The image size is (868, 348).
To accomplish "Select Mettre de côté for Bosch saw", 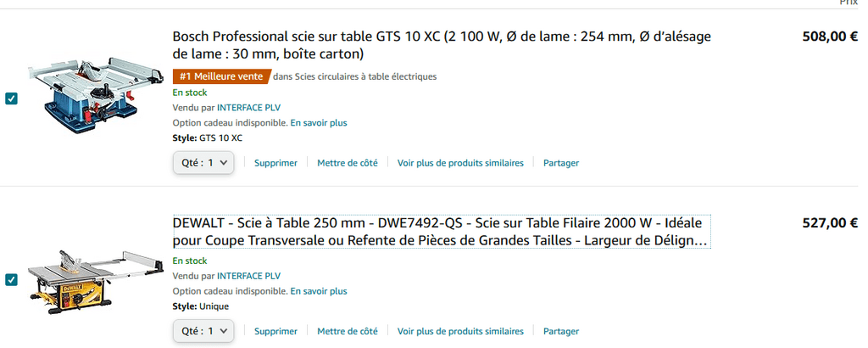I will pyautogui.click(x=348, y=163).
